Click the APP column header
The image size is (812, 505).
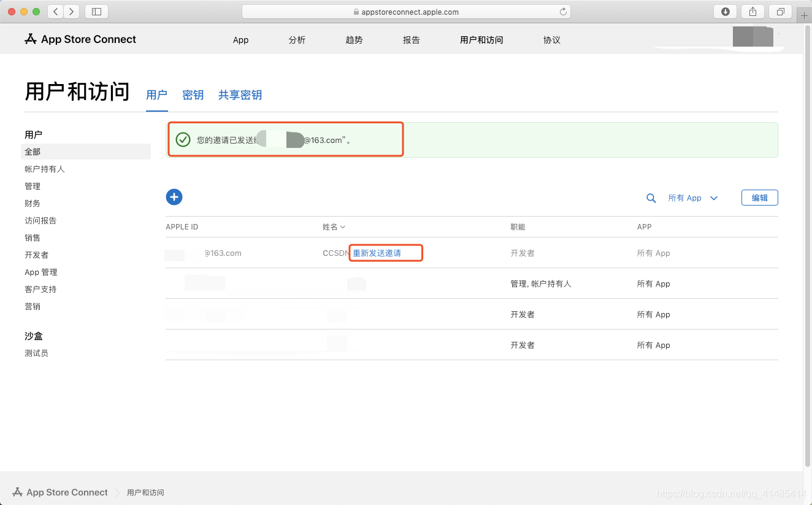(644, 227)
